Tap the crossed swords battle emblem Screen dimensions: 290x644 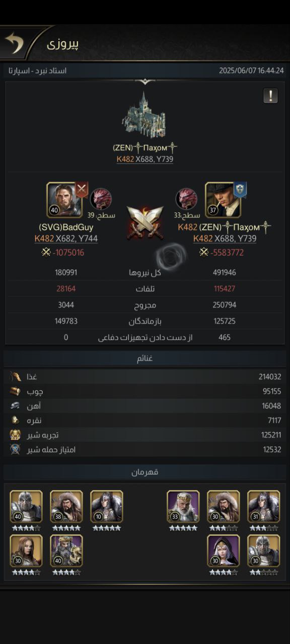(x=144, y=222)
